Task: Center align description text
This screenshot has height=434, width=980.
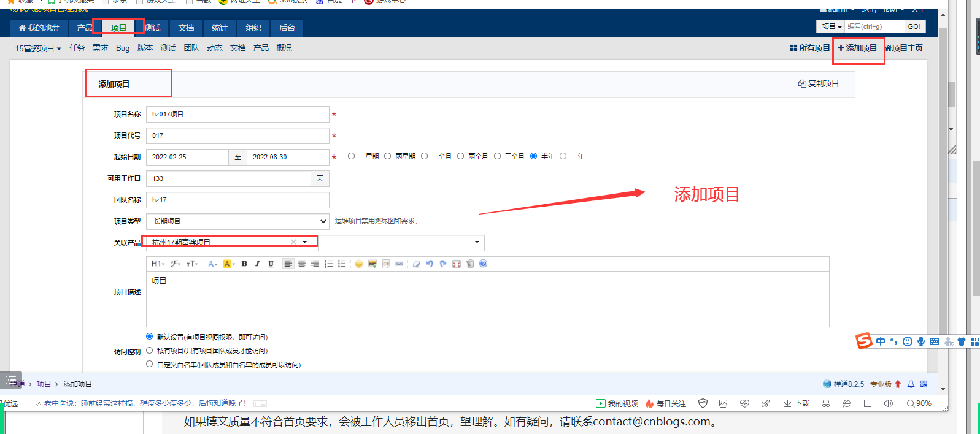Action: click(x=301, y=264)
